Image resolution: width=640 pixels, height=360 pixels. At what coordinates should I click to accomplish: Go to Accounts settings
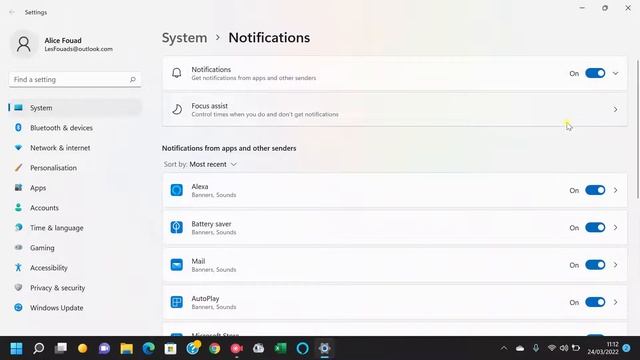coord(75,208)
